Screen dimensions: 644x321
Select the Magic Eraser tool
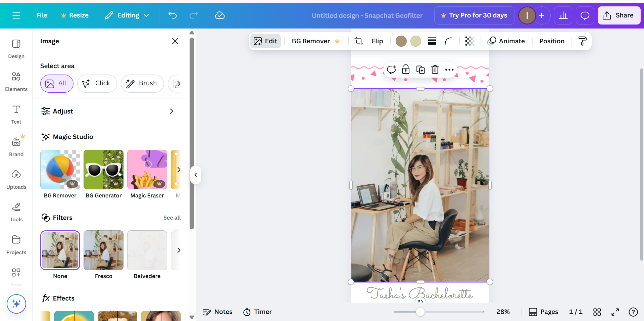[x=147, y=170]
